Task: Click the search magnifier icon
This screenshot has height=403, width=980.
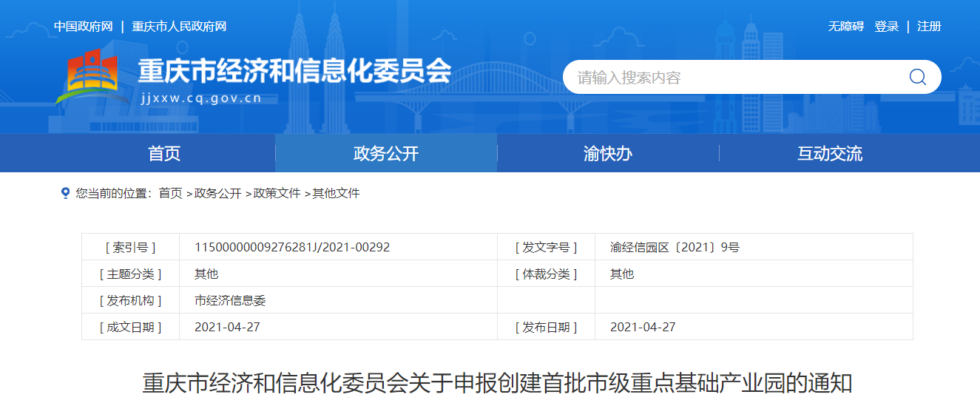Action: click(917, 77)
